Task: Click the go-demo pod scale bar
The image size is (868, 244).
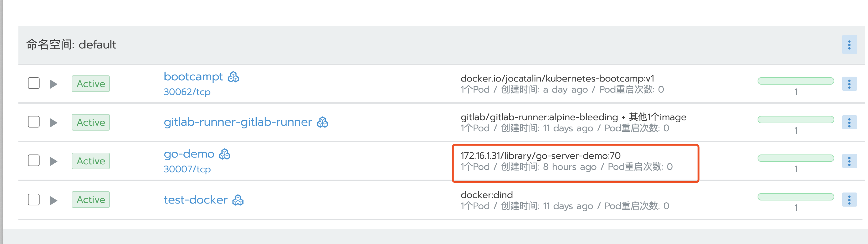Action: pos(796,158)
